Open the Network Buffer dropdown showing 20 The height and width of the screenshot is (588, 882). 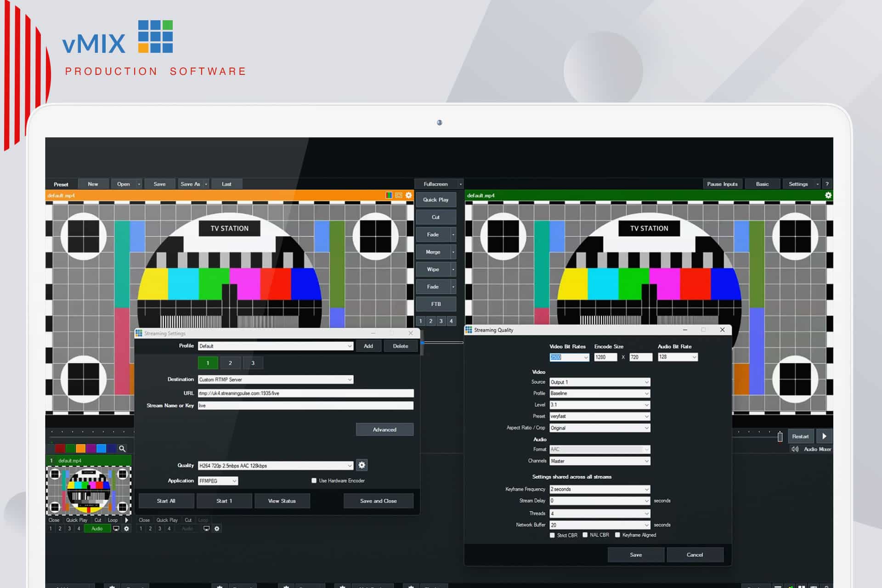[x=599, y=525]
